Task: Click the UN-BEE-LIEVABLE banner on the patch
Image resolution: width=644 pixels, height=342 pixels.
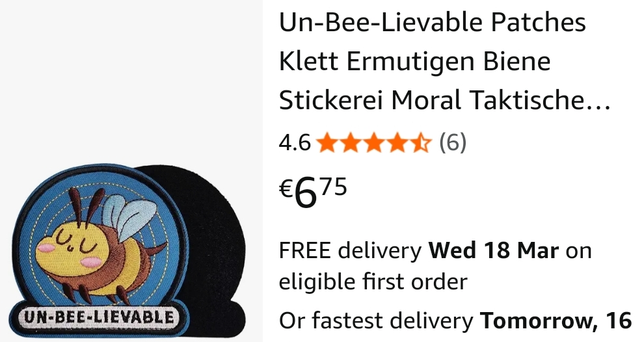Action: coord(99,317)
